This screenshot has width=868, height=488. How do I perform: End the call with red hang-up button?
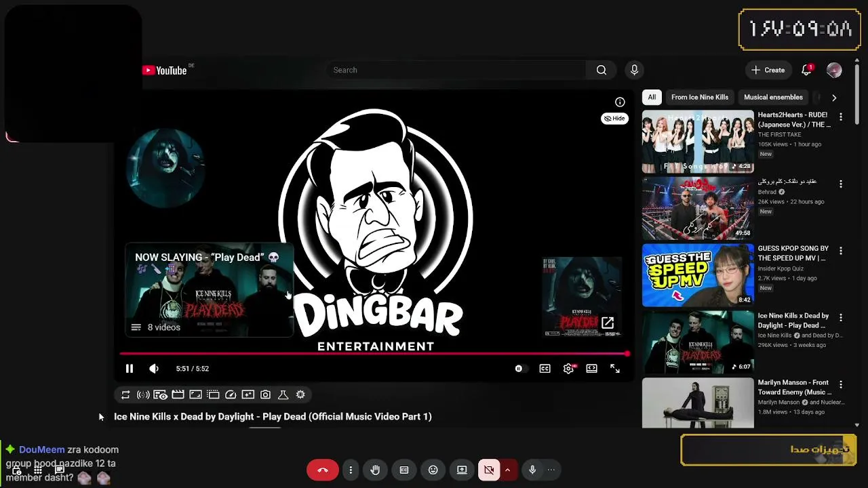coord(323,470)
